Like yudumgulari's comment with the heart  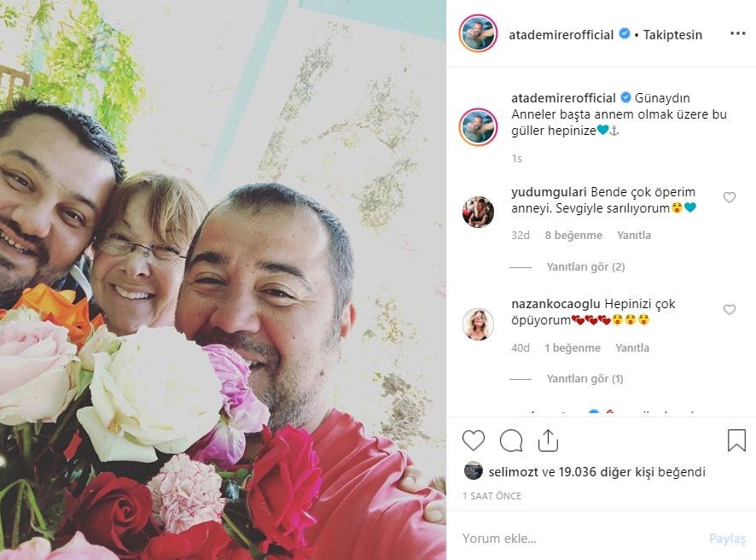[x=730, y=197]
